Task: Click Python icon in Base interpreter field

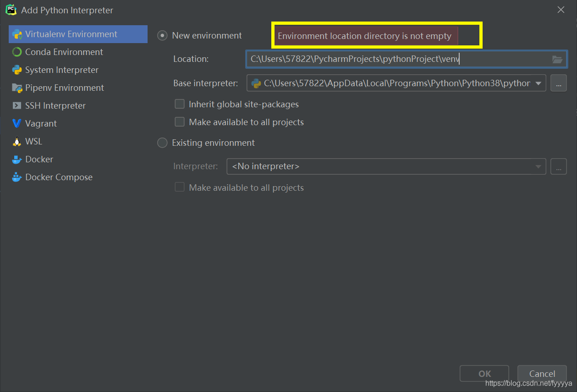Action: [256, 83]
